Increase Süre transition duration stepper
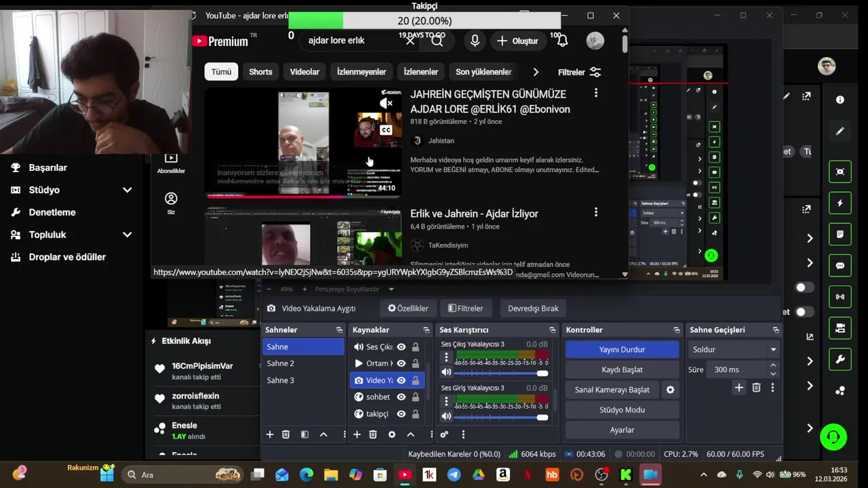 point(772,366)
